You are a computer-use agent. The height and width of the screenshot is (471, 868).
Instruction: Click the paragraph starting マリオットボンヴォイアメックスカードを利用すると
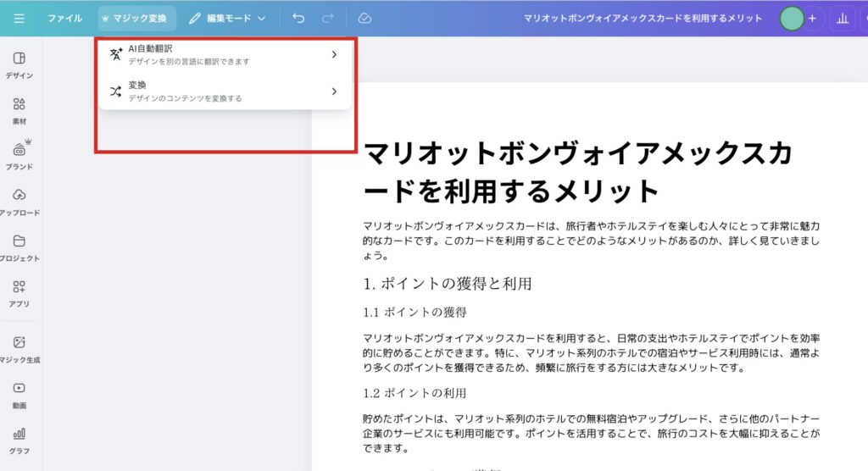(591, 352)
